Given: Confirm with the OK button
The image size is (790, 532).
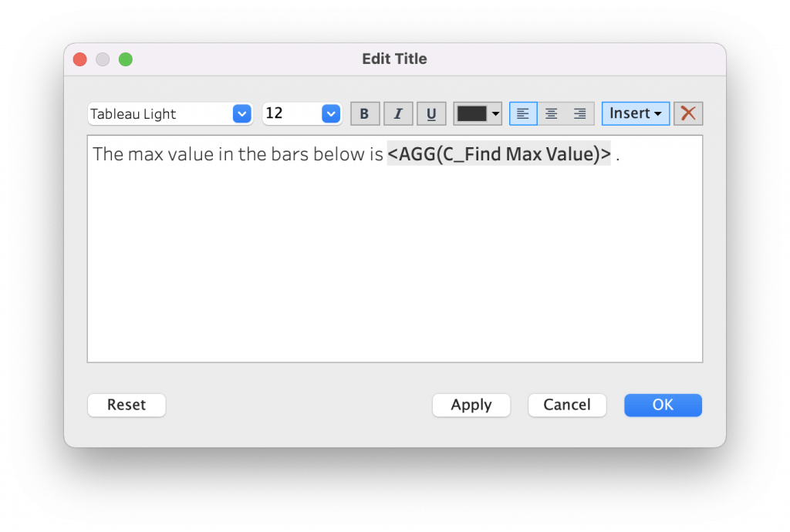Looking at the screenshot, I should pyautogui.click(x=663, y=405).
